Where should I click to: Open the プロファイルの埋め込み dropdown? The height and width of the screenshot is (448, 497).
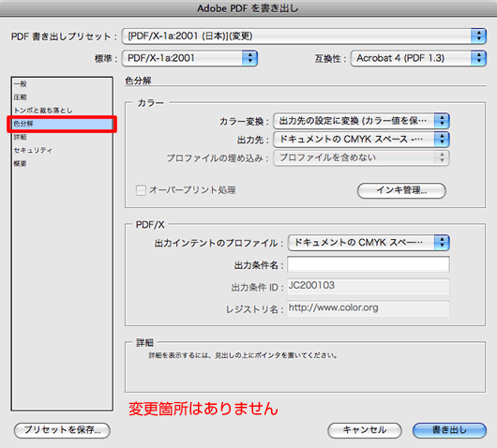tap(361, 157)
